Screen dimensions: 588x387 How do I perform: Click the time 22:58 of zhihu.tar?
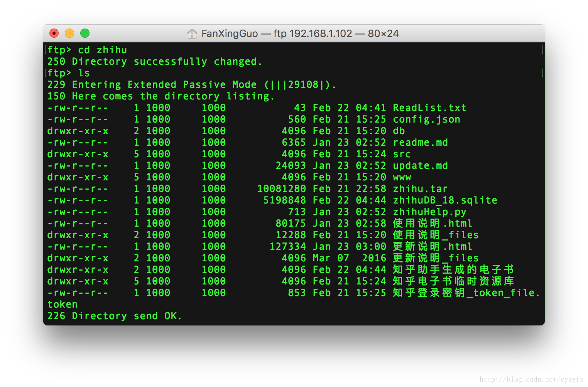371,189
